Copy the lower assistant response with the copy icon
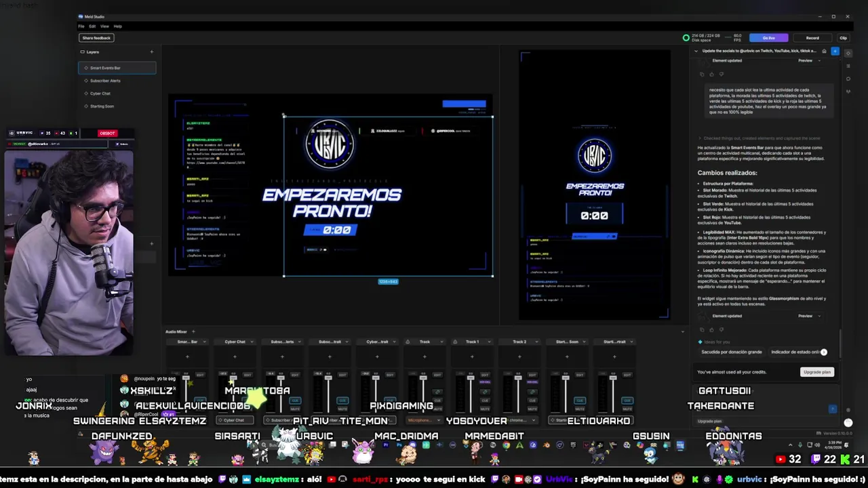The image size is (868, 488). click(x=701, y=329)
